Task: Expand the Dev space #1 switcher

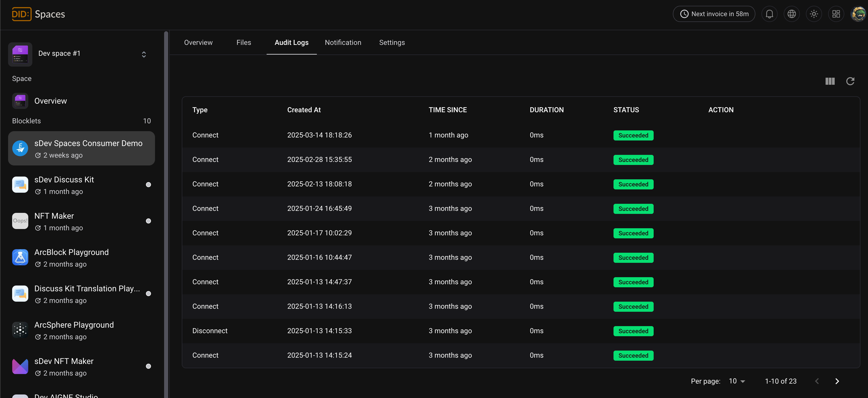Action: [144, 54]
